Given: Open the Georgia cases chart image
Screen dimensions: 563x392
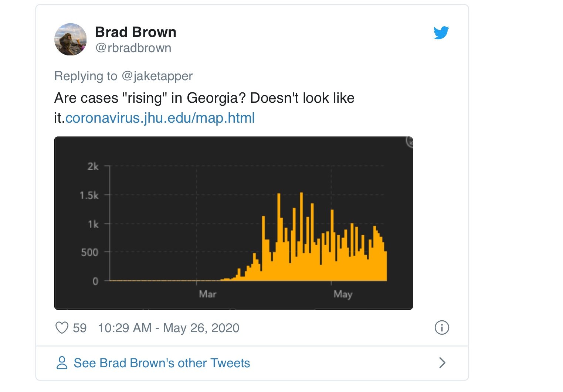Looking at the screenshot, I should pos(233,223).
